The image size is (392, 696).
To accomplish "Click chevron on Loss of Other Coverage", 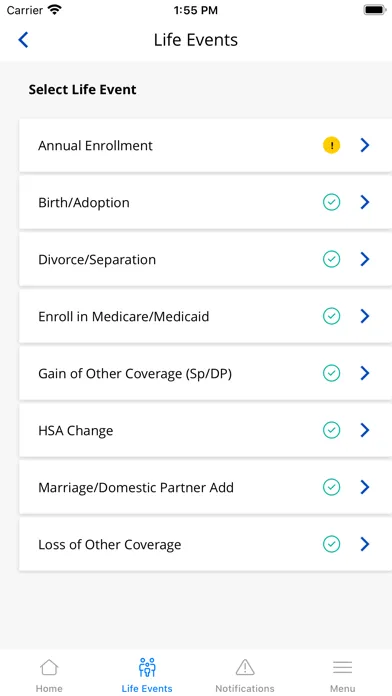I will tap(365, 544).
